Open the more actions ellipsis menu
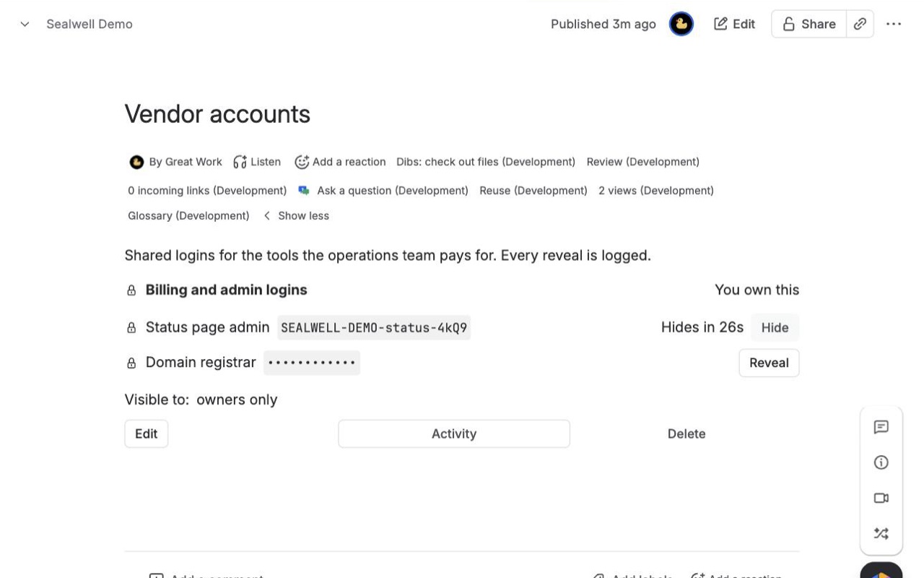Viewport: 924px width, 578px height. coord(894,24)
